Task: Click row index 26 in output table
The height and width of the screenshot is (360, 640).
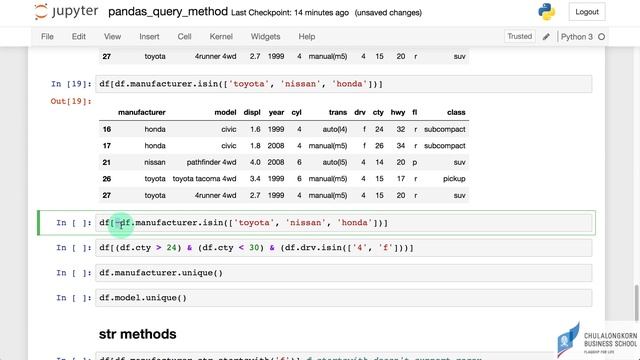Action: click(107, 179)
